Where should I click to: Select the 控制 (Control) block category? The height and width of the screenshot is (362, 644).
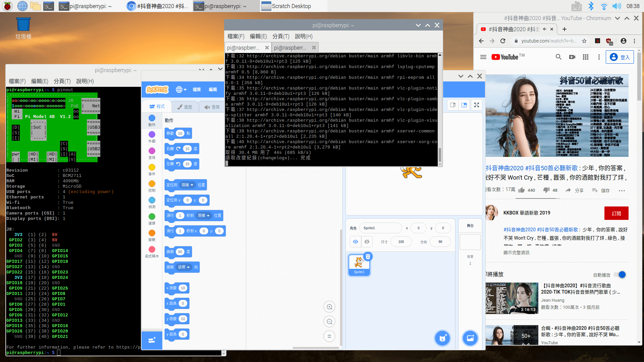point(152,184)
